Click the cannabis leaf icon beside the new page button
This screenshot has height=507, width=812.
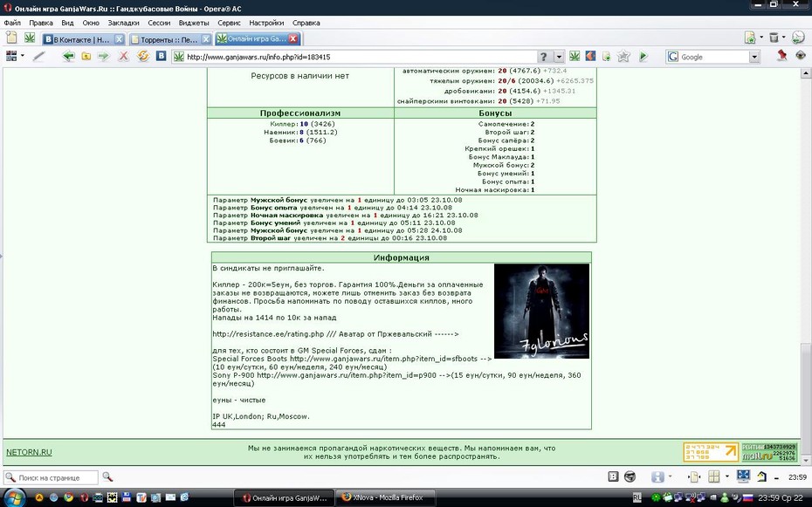tap(30, 38)
